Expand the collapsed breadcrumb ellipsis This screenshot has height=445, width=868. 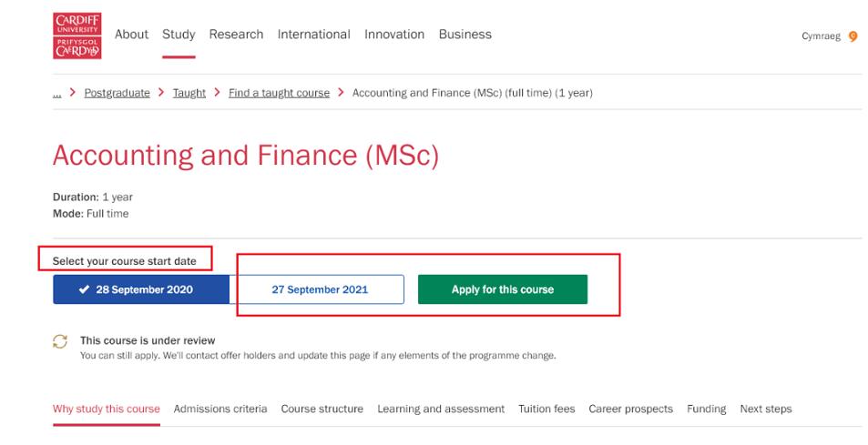point(57,93)
